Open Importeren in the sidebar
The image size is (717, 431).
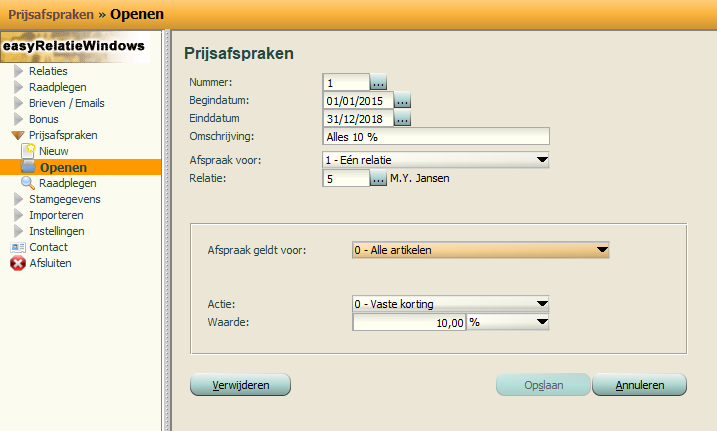click(x=56, y=215)
